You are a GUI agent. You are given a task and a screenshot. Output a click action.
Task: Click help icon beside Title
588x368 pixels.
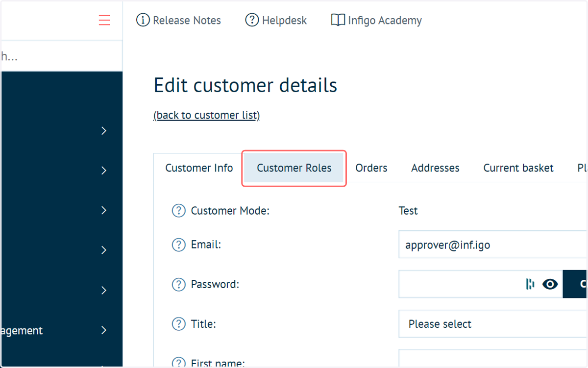point(178,324)
